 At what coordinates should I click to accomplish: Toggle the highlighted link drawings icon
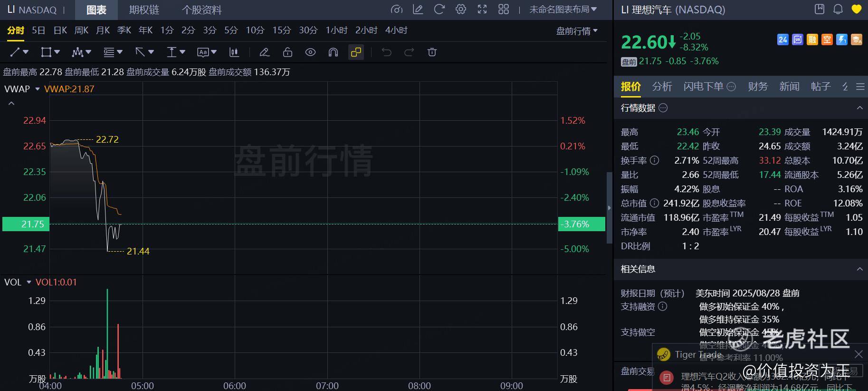click(356, 52)
